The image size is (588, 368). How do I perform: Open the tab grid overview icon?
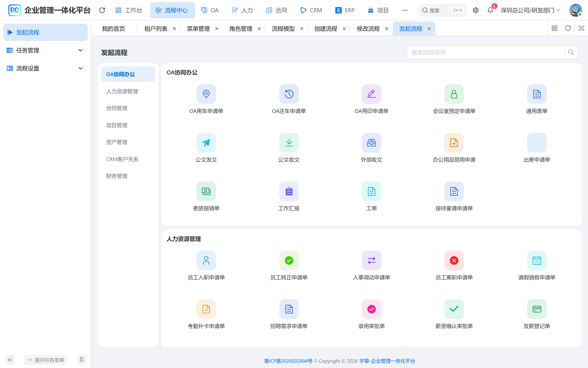pos(555,28)
